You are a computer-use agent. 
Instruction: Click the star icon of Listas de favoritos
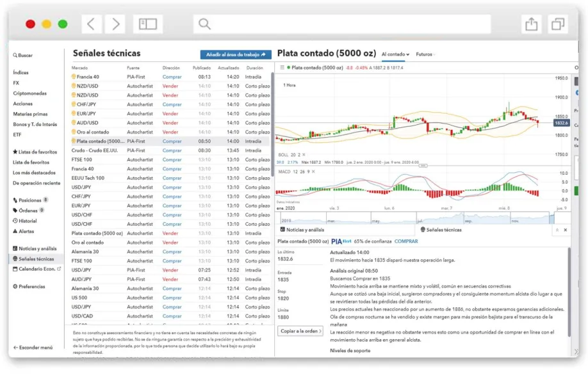pos(15,152)
